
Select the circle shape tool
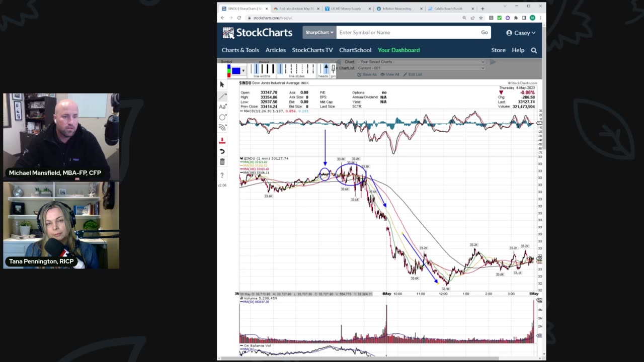tap(222, 117)
